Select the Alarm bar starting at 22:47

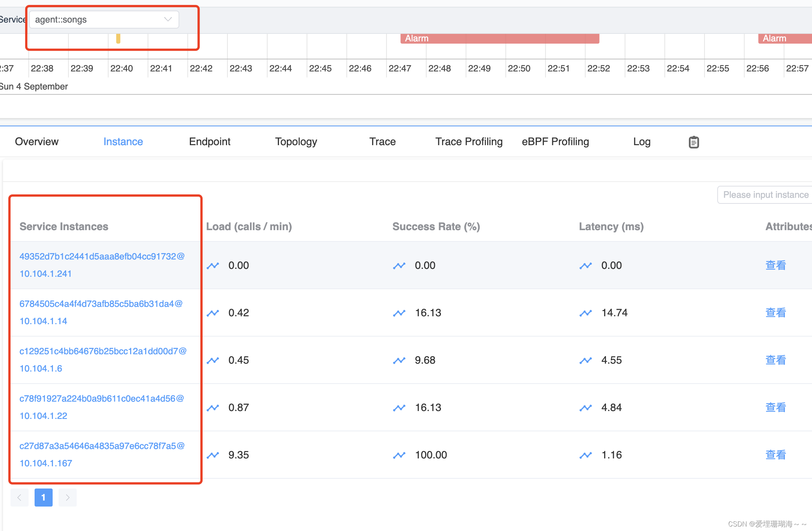(500, 38)
